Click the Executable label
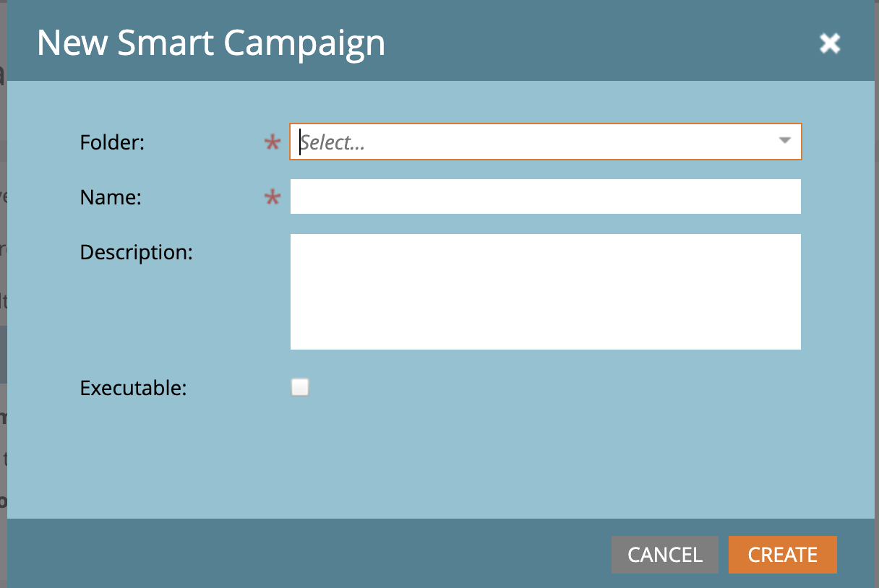This screenshot has height=588, width=879. tap(133, 388)
